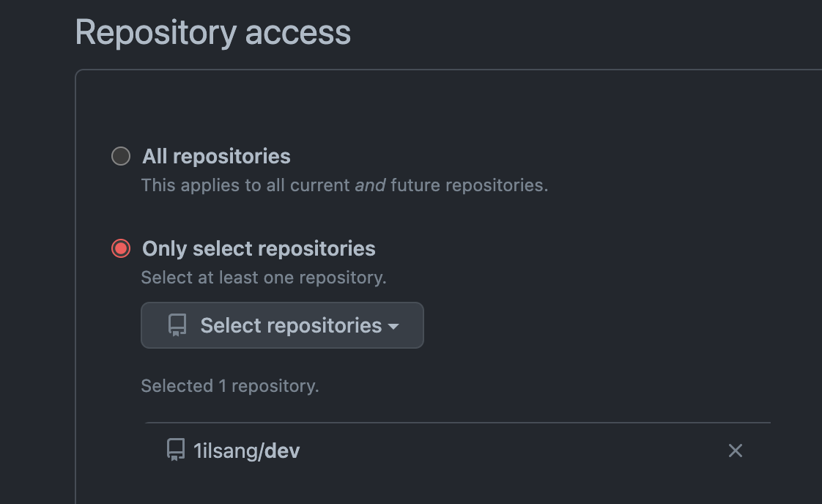Click the "Selected 1 repository." status text
The height and width of the screenshot is (504, 822).
tap(230, 386)
